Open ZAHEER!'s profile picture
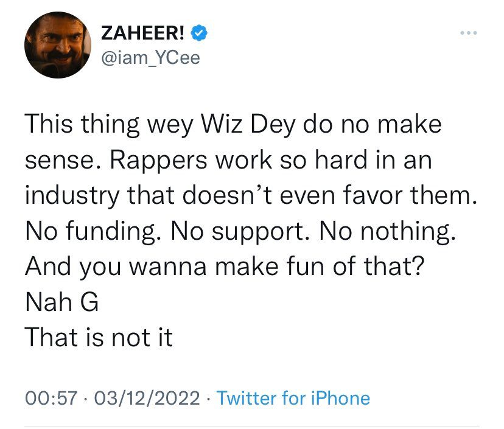The height and width of the screenshot is (429, 504). point(58,44)
